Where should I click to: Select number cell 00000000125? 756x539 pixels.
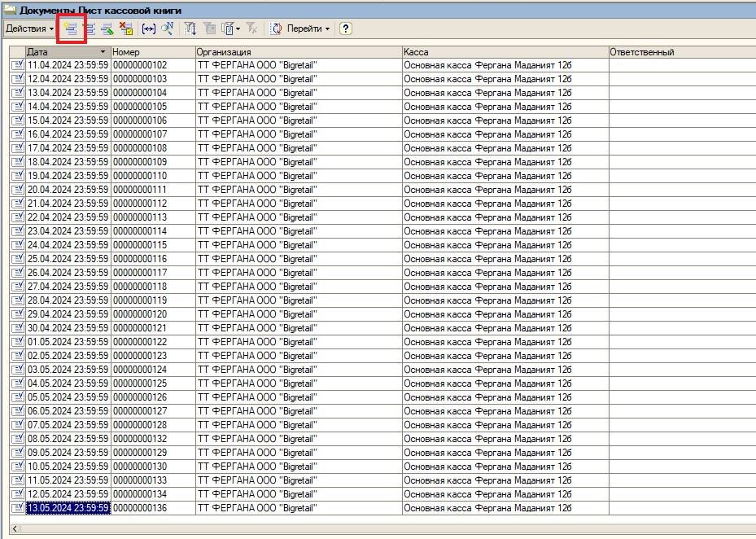tap(153, 383)
